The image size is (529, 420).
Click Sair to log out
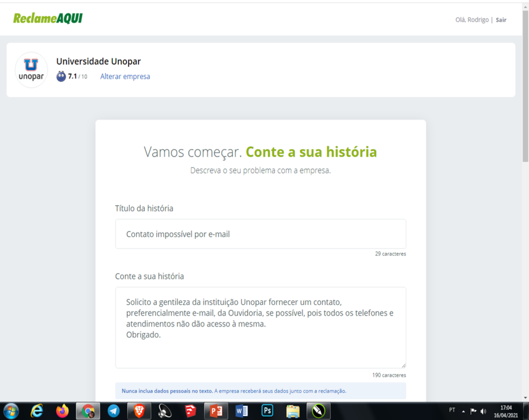click(501, 19)
